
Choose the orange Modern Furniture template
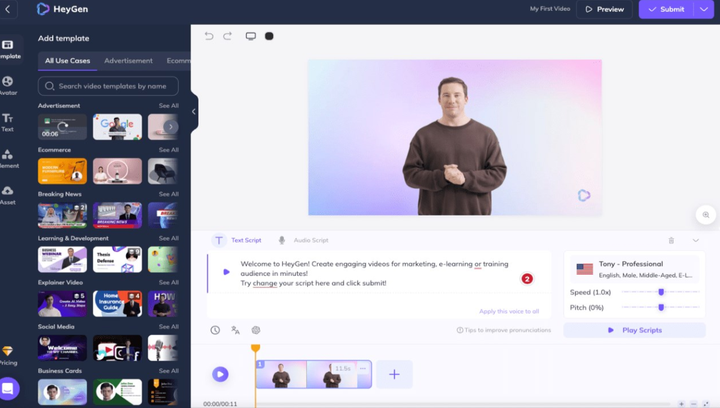tap(62, 171)
